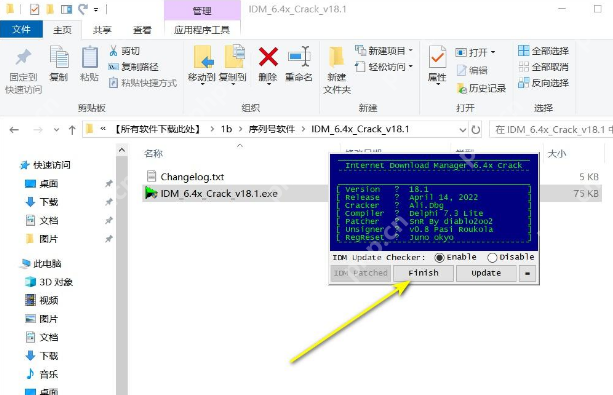The image size is (613, 395).
Task: Click 序列号软件 breadcrumb segment
Action: click(x=271, y=129)
